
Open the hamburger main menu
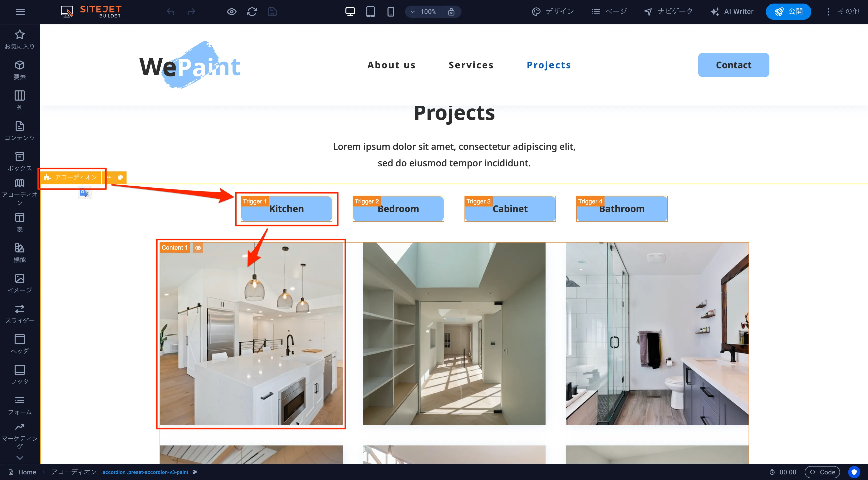pos(20,12)
